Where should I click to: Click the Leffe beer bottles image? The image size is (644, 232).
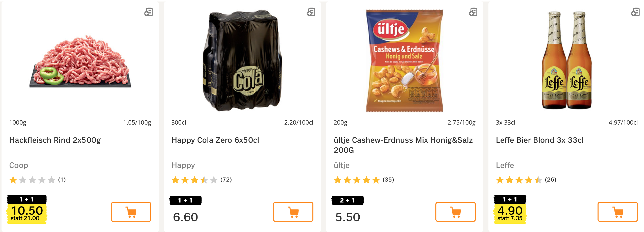567,61
